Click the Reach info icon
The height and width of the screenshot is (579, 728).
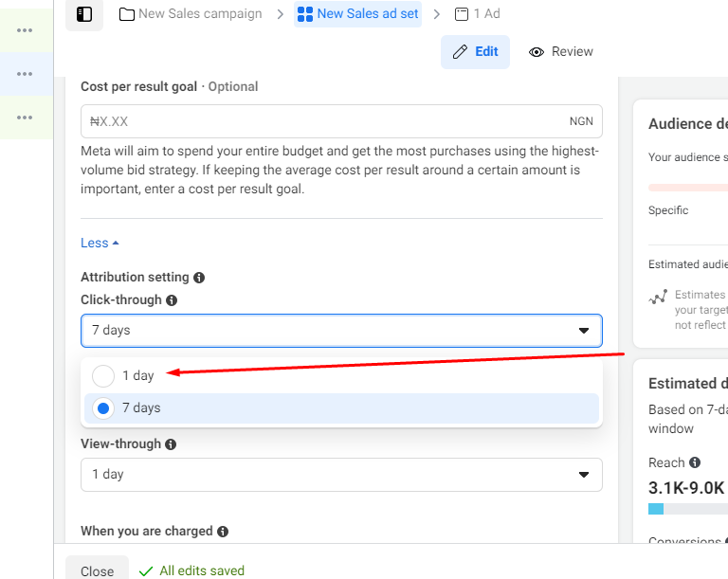(x=695, y=462)
